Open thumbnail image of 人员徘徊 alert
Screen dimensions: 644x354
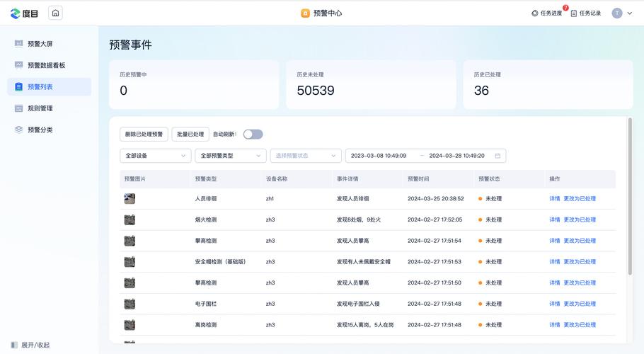pyautogui.click(x=130, y=199)
